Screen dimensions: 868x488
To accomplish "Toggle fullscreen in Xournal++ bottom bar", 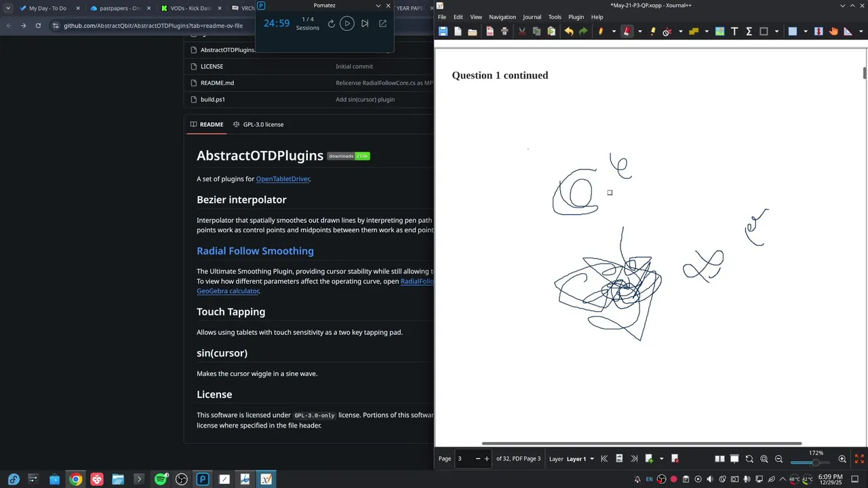I will [859, 459].
